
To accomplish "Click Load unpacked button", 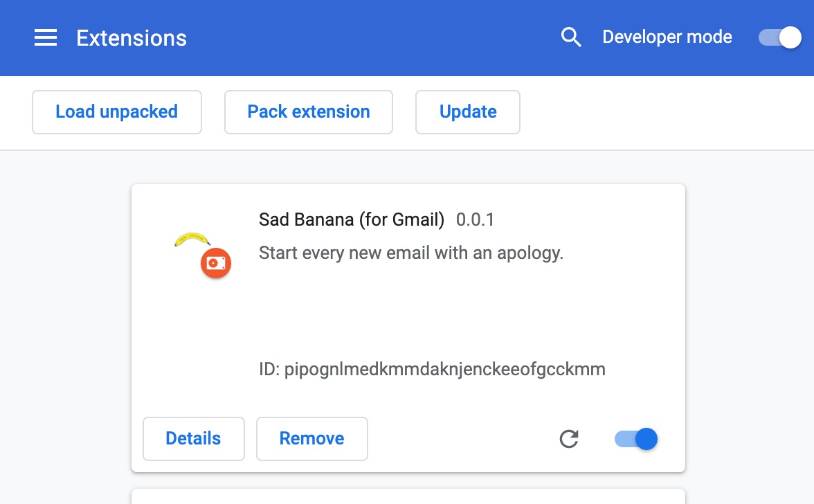I will [117, 112].
